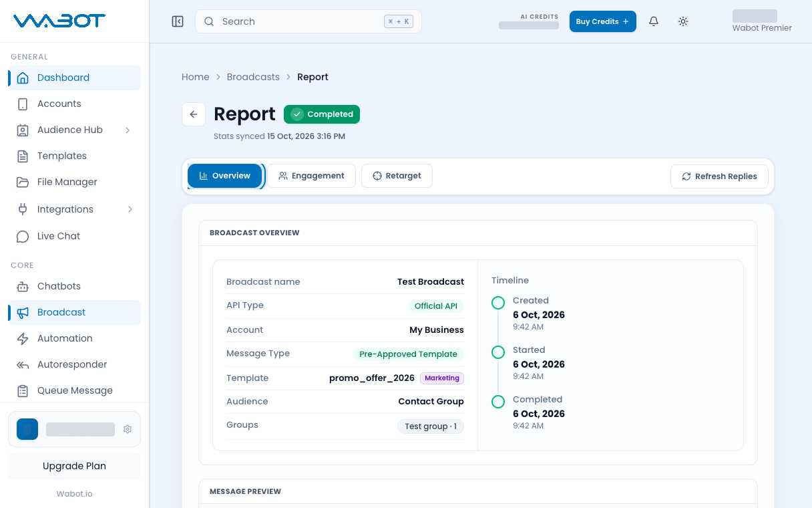The image size is (812, 508).
Task: Click the "Contact Group" audience value
Action: (x=431, y=401)
